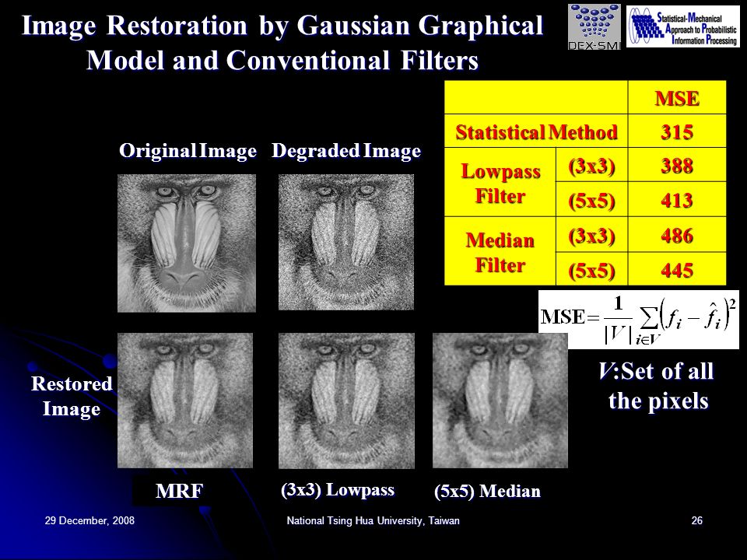Select the (5x5) Median restored image
The height and width of the screenshot is (560, 747).
tap(500, 401)
